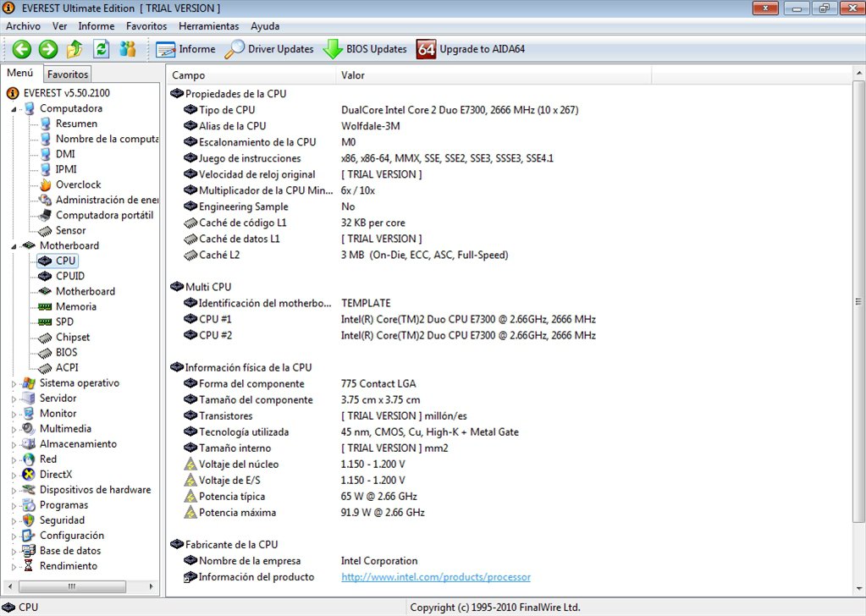Open the Memoria tree item
Image resolution: width=866 pixels, height=616 pixels.
point(75,306)
